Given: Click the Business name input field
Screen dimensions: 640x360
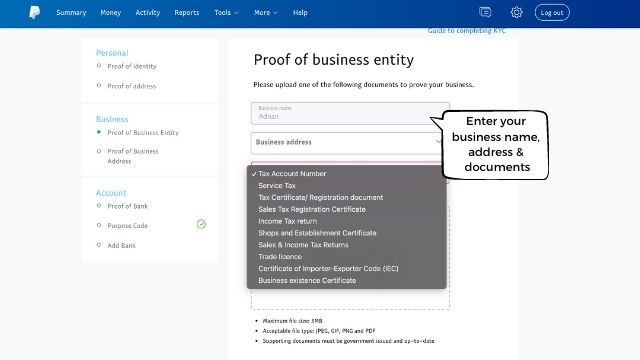Looking at the screenshot, I should tap(350, 113).
